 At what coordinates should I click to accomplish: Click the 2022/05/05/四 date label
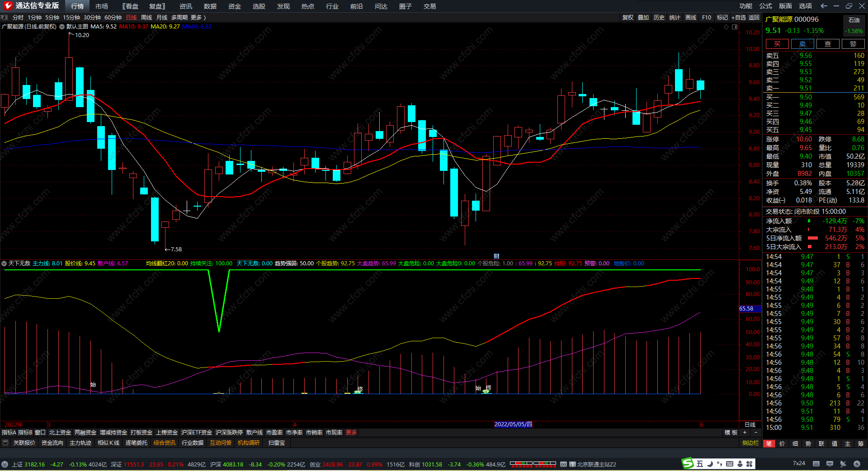tap(513, 424)
